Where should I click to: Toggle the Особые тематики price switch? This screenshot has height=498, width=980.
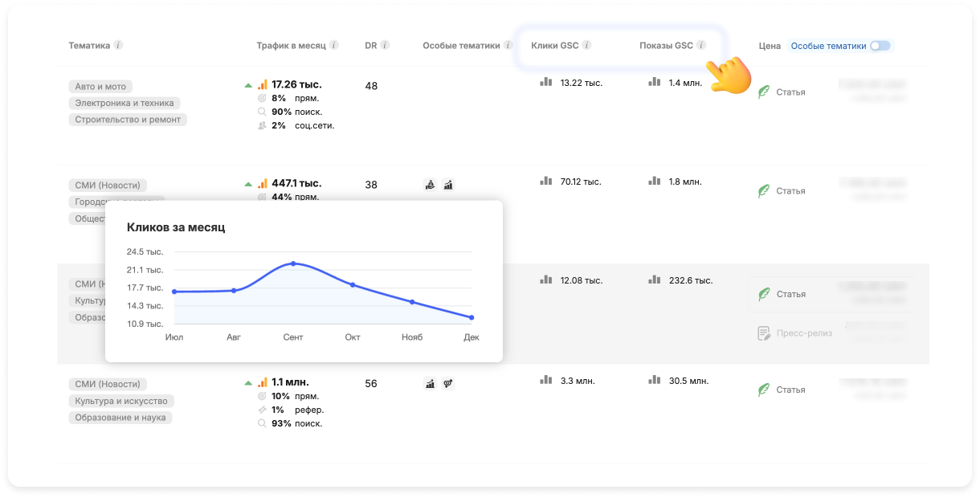(880, 46)
